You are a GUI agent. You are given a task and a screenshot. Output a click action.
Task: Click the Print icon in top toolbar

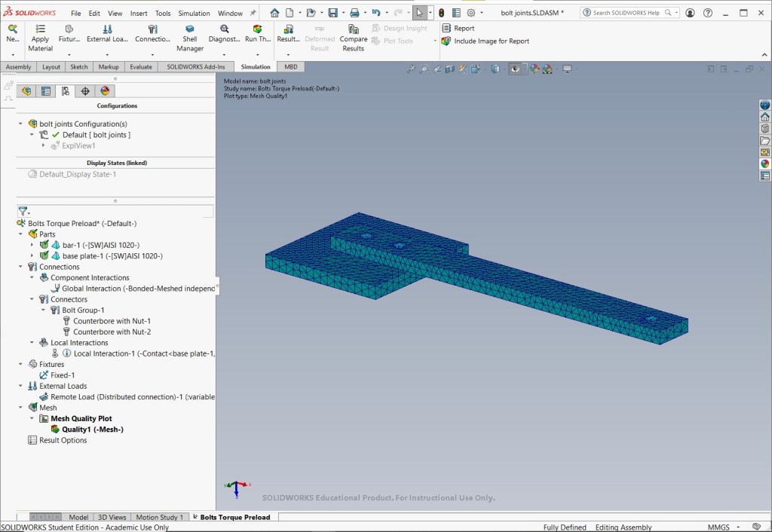(354, 13)
